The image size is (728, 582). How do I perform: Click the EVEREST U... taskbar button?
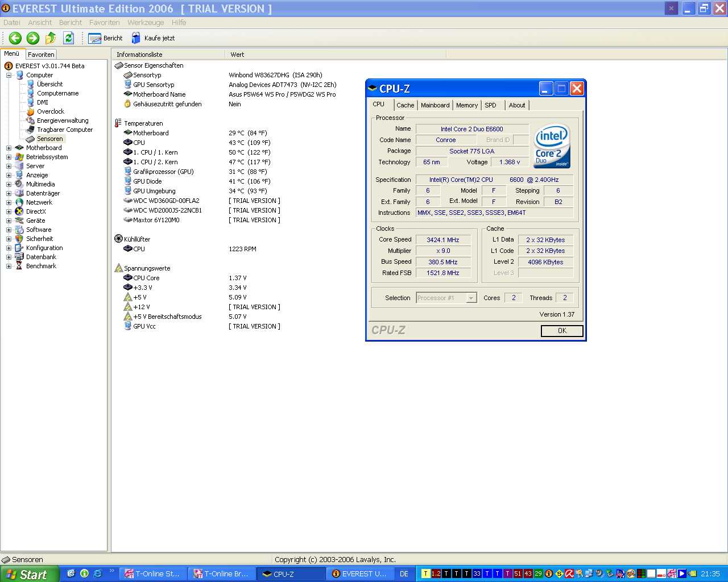(360, 574)
